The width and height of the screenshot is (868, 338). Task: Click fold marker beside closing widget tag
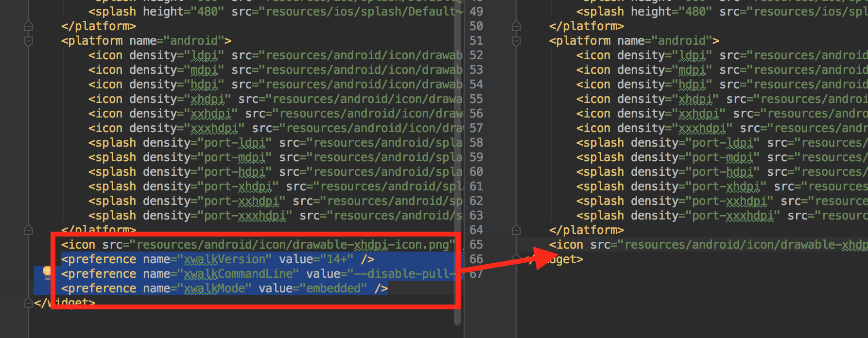pos(29,303)
